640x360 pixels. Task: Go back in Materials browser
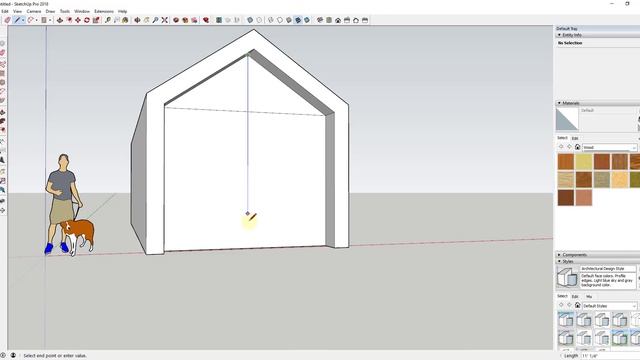pyautogui.click(x=561, y=147)
